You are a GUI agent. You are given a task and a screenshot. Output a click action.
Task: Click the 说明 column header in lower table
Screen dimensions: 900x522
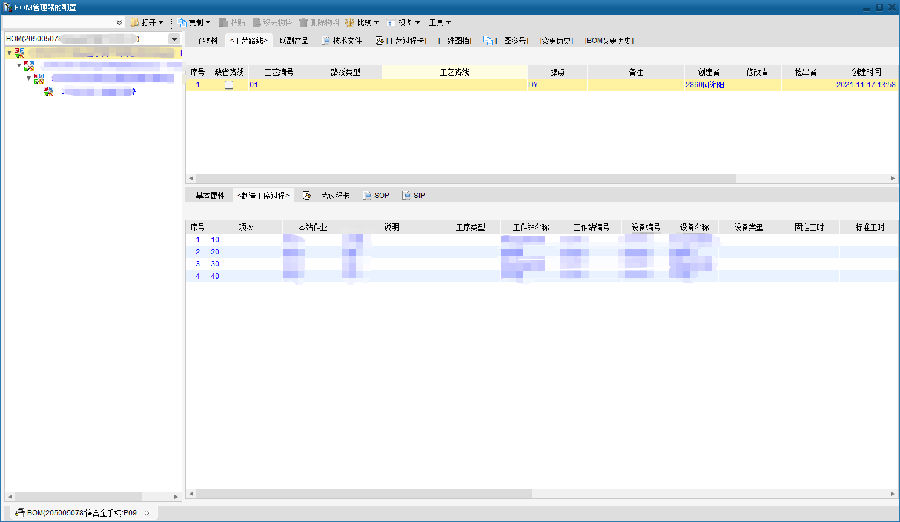(x=391, y=227)
